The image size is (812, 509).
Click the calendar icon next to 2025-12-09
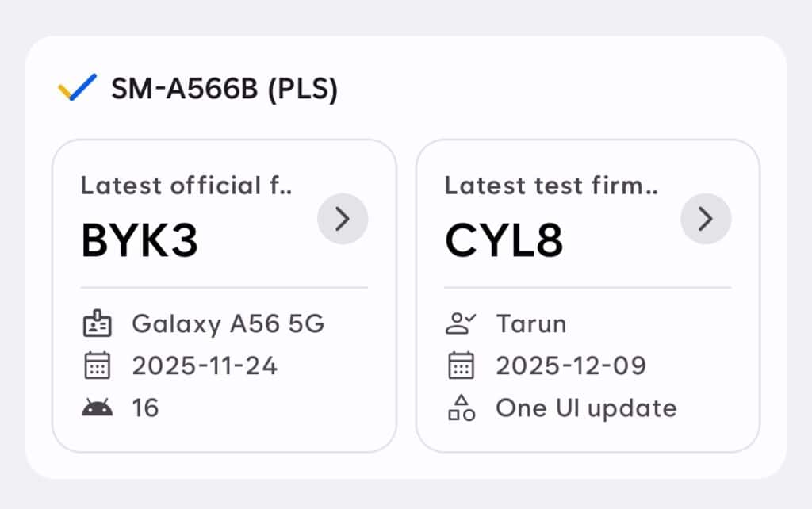pos(460,365)
